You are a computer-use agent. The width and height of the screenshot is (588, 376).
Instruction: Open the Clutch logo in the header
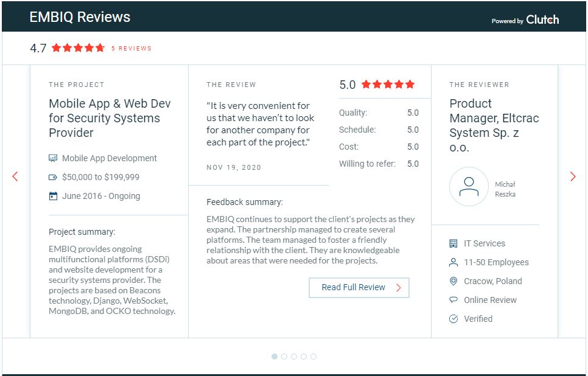(542, 19)
